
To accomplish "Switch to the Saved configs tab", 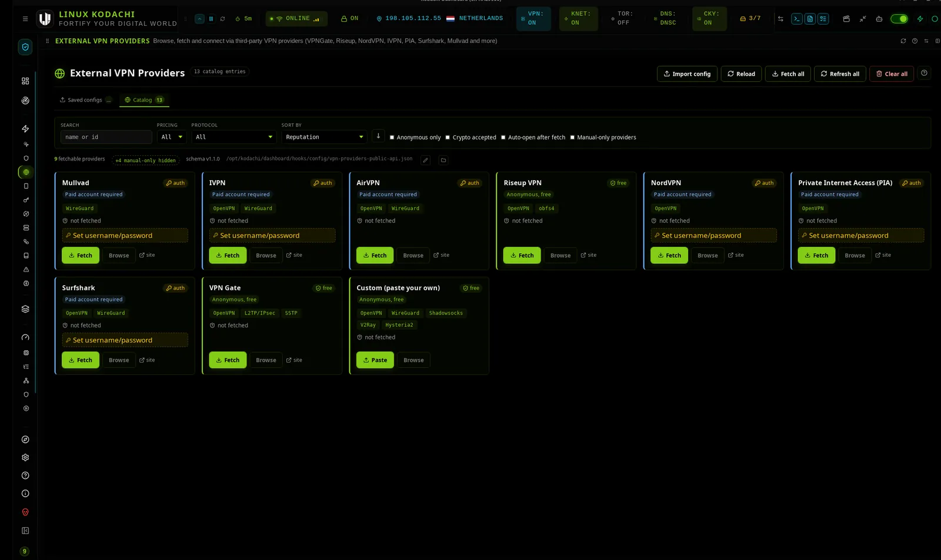I will 85,100.
